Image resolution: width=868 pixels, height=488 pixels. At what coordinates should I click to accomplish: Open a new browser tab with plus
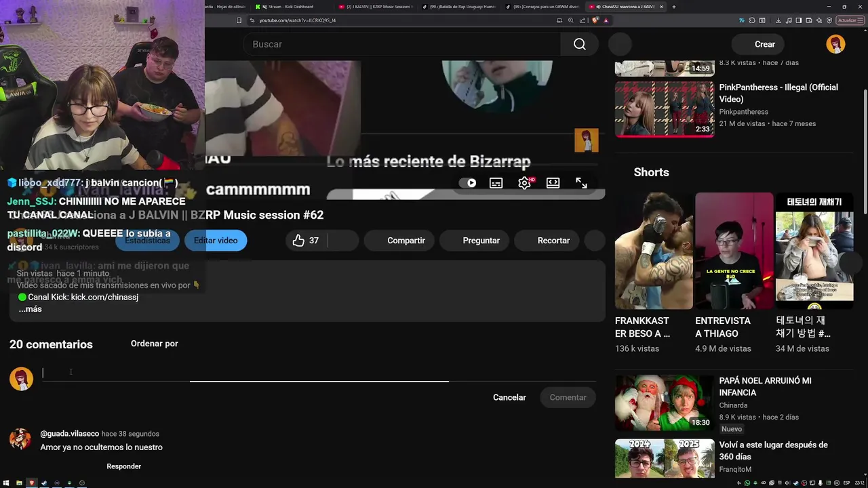tap(673, 7)
